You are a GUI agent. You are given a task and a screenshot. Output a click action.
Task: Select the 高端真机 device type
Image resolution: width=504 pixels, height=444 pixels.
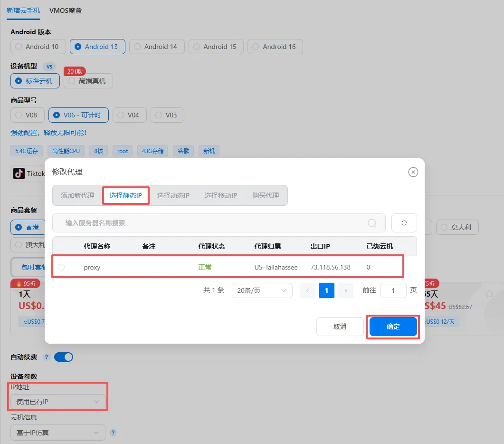(88, 81)
